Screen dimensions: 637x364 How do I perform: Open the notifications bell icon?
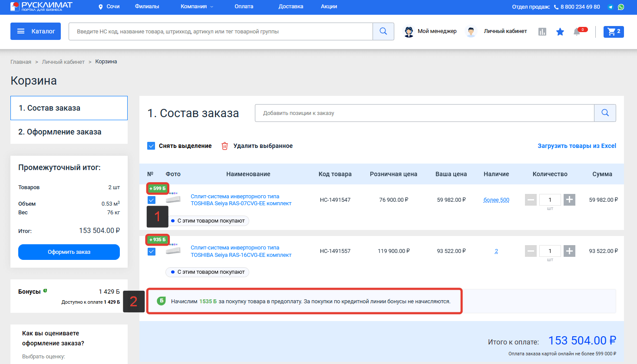(577, 32)
